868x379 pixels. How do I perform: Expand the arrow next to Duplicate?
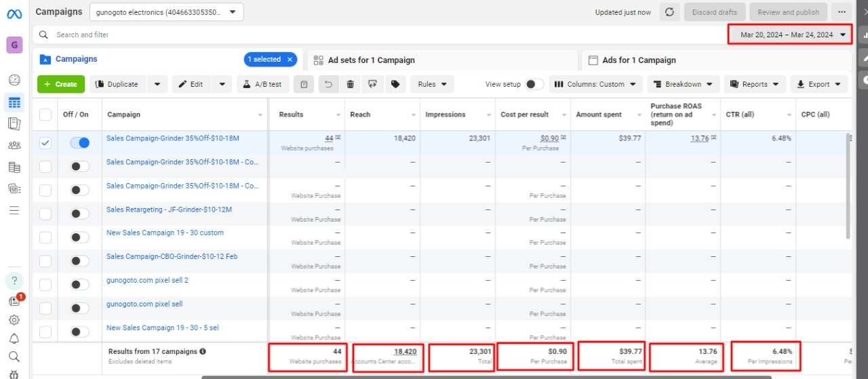pyautogui.click(x=157, y=84)
